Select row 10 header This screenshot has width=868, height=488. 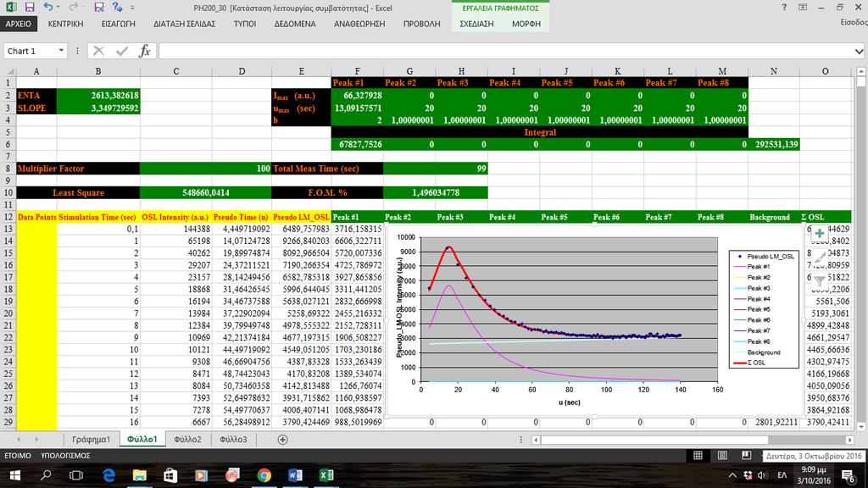click(x=8, y=192)
